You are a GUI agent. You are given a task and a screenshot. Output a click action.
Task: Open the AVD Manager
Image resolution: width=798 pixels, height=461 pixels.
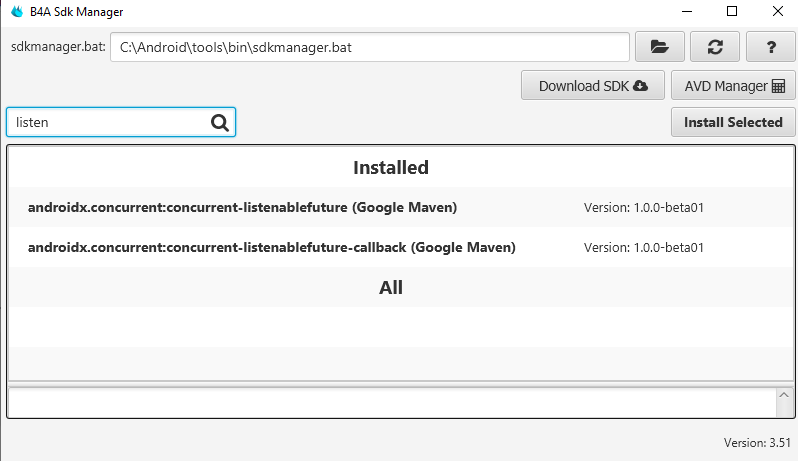click(734, 86)
